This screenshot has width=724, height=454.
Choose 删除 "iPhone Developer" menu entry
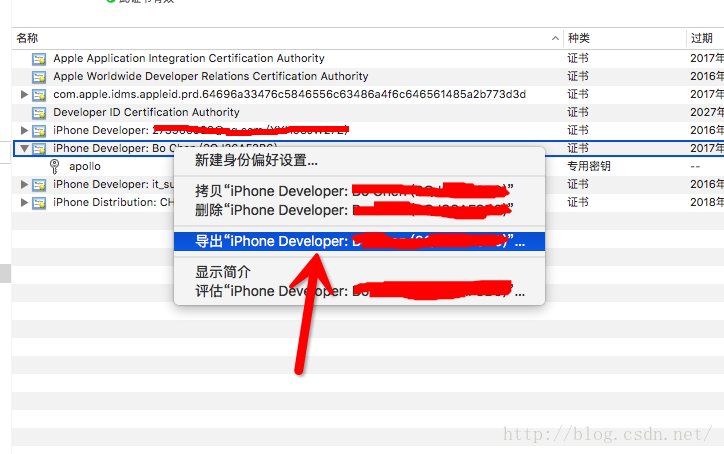pos(359,210)
